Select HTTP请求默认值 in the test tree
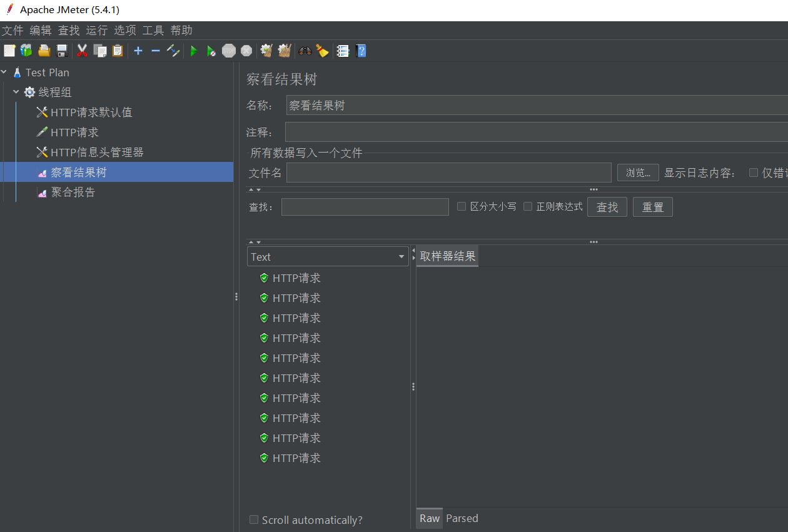 [91, 113]
